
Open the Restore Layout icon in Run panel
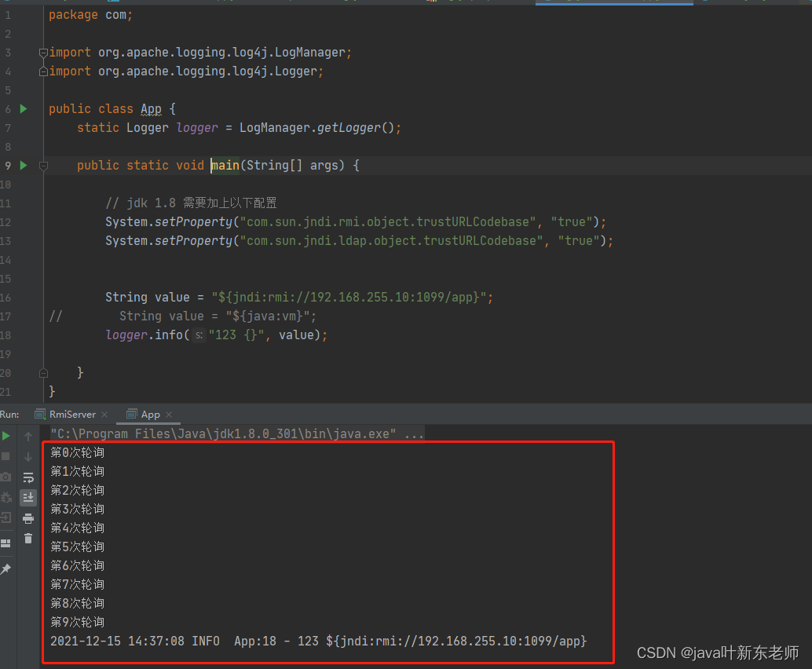(5, 543)
